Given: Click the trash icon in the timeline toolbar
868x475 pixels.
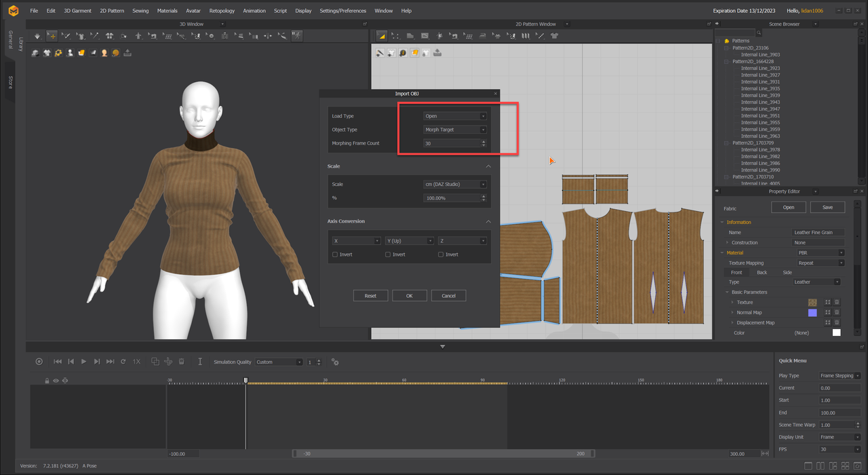Looking at the screenshot, I should (182, 362).
